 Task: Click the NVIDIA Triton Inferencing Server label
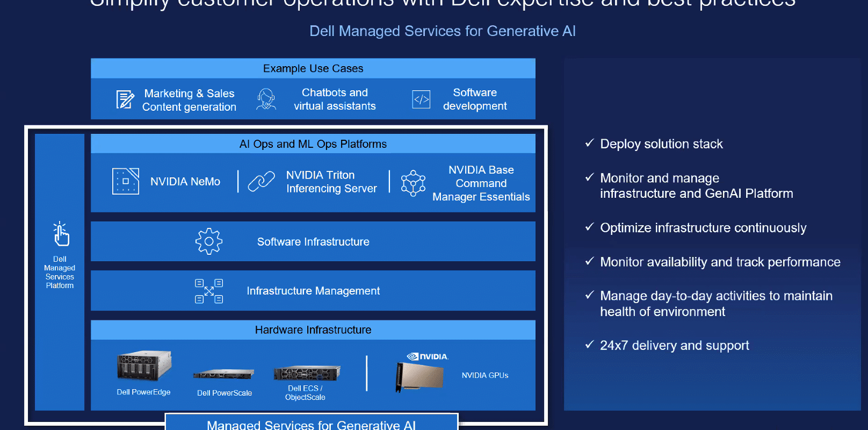[331, 182]
